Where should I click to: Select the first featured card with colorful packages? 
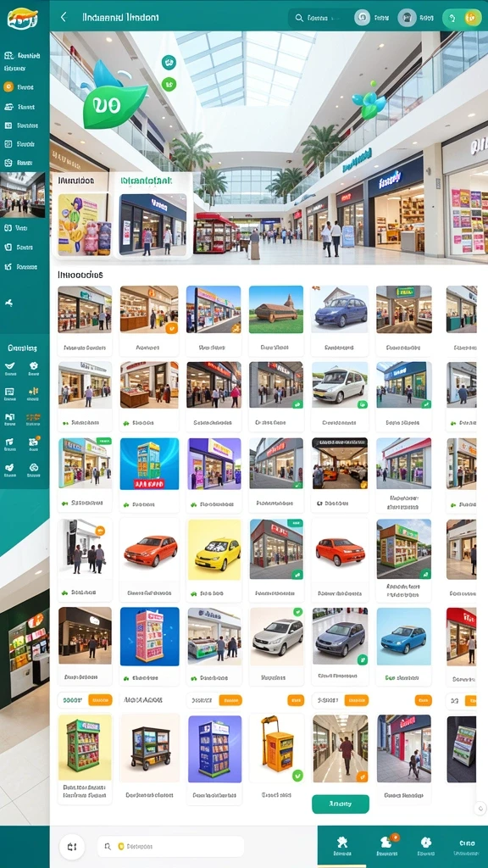83,216
